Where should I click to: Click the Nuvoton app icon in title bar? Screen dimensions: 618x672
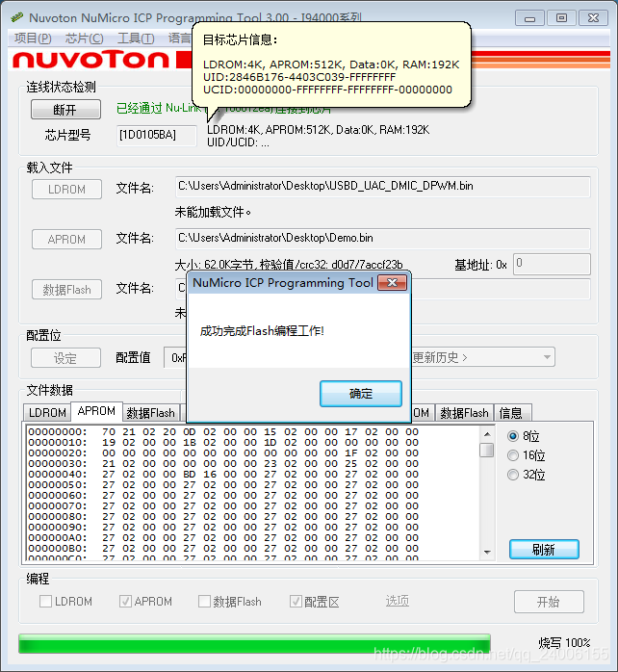pyautogui.click(x=17, y=17)
